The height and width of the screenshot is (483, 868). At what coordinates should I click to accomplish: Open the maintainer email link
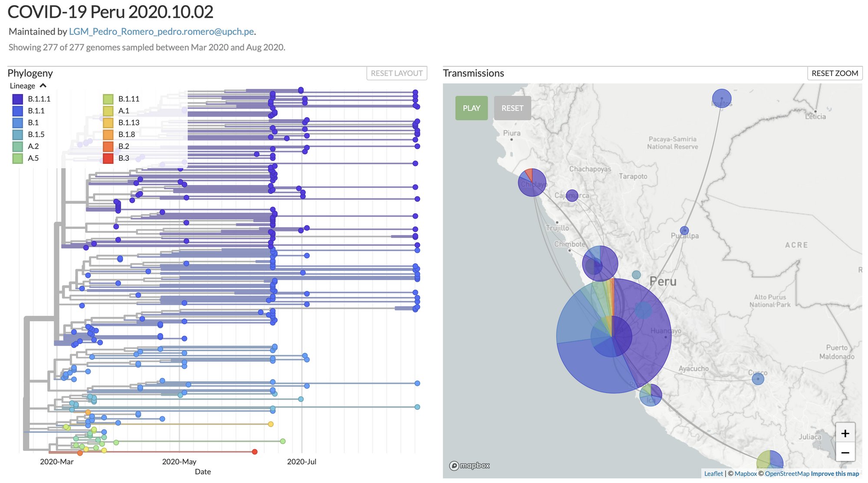[161, 32]
